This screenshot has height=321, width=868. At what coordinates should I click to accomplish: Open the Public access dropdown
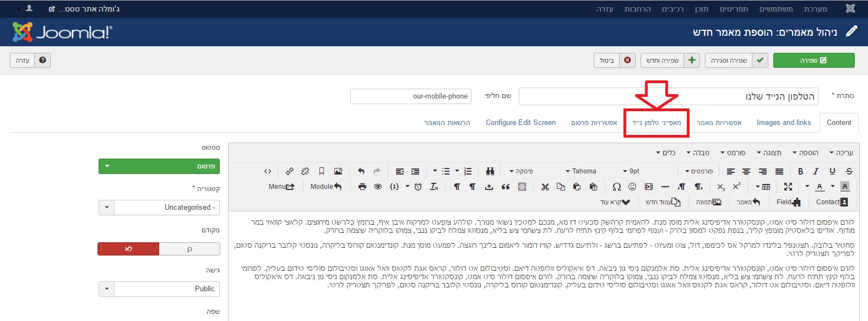click(x=159, y=289)
